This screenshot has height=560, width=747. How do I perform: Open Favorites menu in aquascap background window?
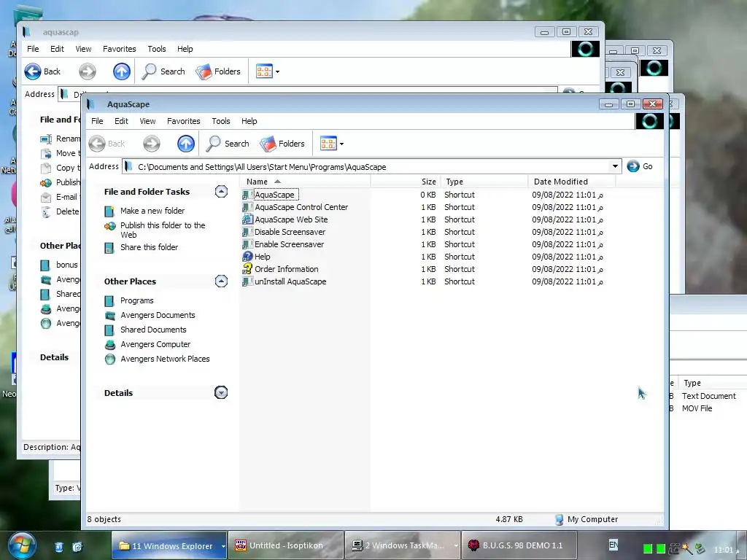pyautogui.click(x=119, y=49)
